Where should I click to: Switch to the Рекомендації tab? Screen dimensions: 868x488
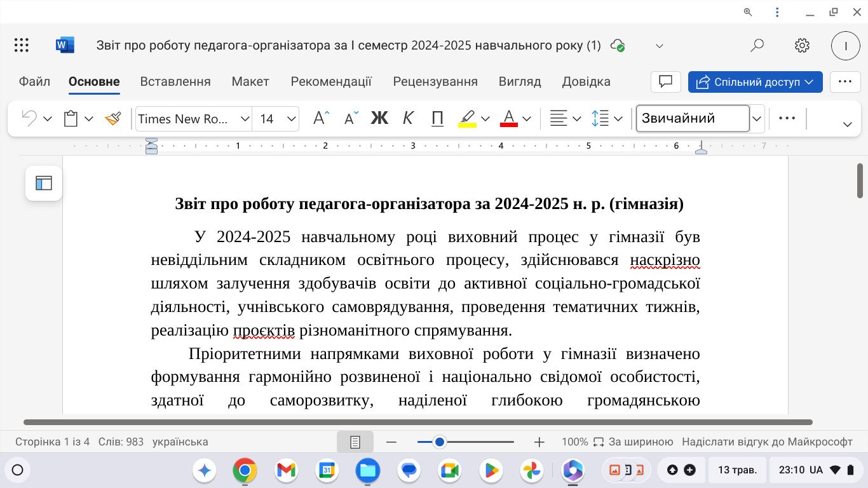coord(331,81)
